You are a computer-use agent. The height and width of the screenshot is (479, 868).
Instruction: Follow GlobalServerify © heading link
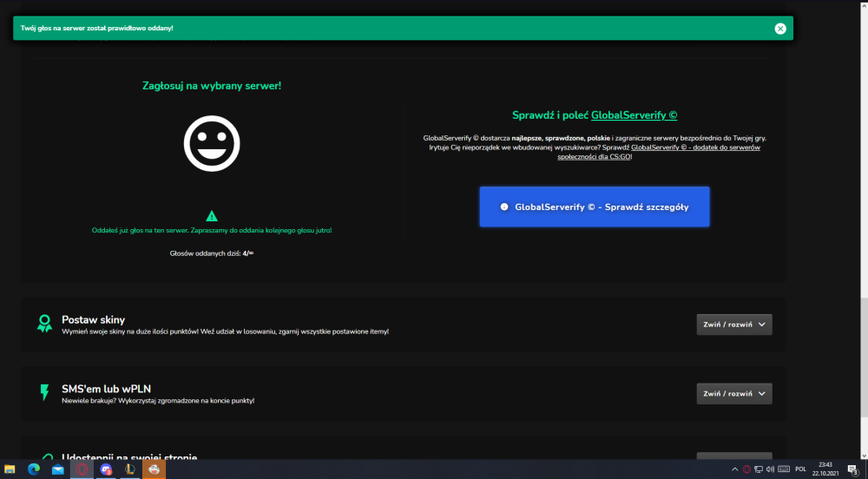634,115
